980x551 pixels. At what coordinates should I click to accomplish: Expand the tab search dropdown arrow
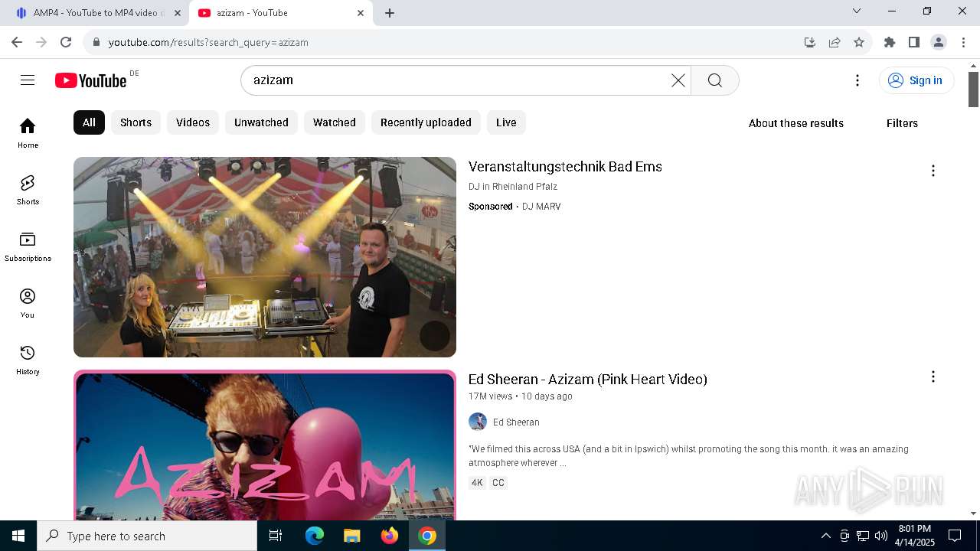(x=857, y=11)
